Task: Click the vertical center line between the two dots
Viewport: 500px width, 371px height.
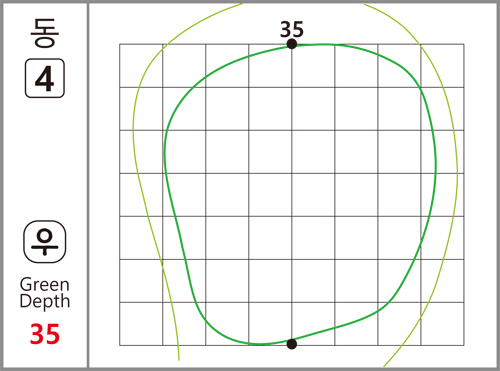Action: (292, 193)
